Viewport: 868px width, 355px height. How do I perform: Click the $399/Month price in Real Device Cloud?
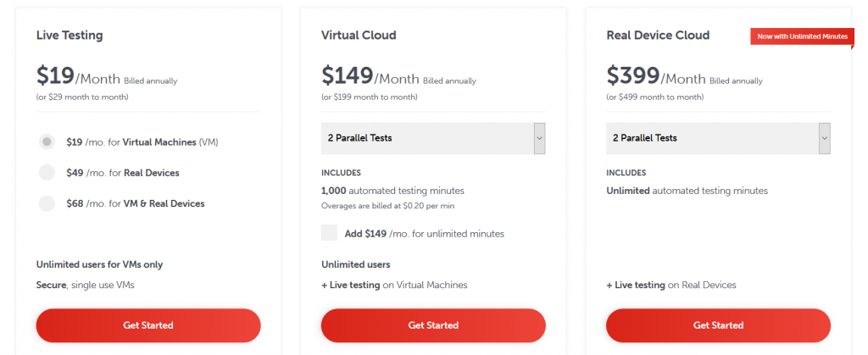(x=654, y=77)
